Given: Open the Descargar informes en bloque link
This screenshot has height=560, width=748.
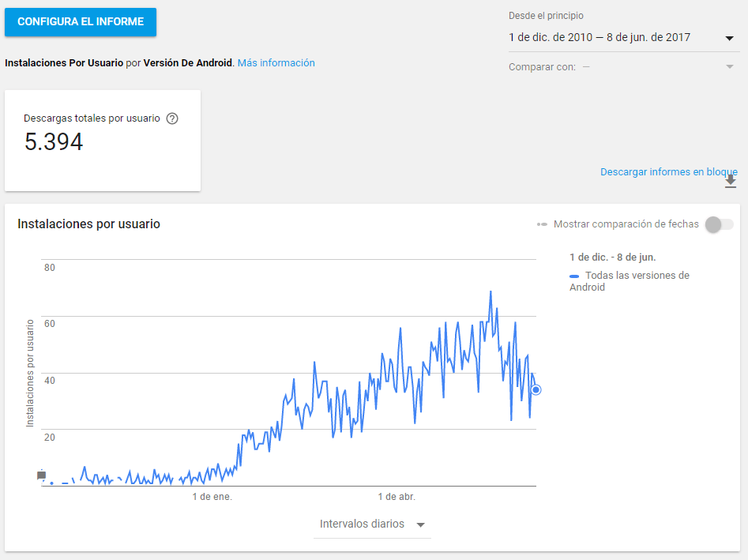Looking at the screenshot, I should coord(668,171).
